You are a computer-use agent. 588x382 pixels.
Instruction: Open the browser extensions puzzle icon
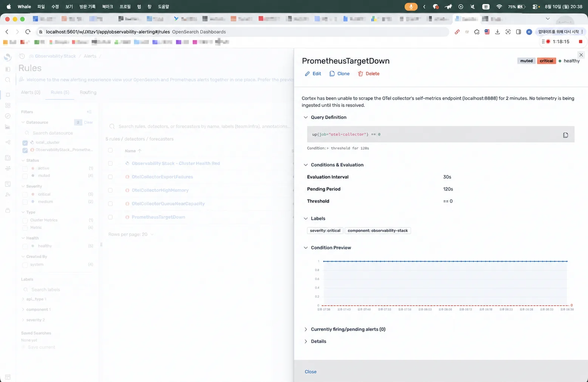477,32
